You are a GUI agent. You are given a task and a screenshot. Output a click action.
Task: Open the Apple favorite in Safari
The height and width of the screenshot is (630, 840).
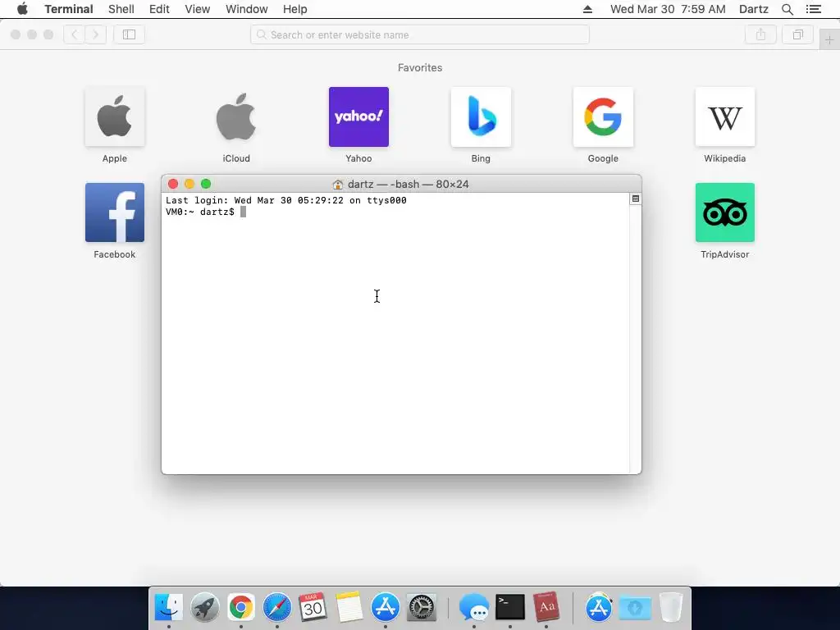115,116
